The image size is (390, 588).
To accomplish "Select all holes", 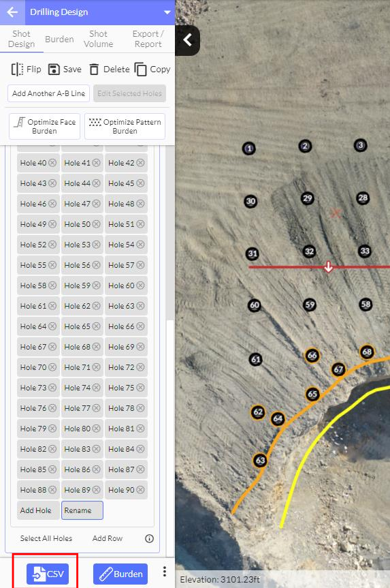I will click(46, 538).
